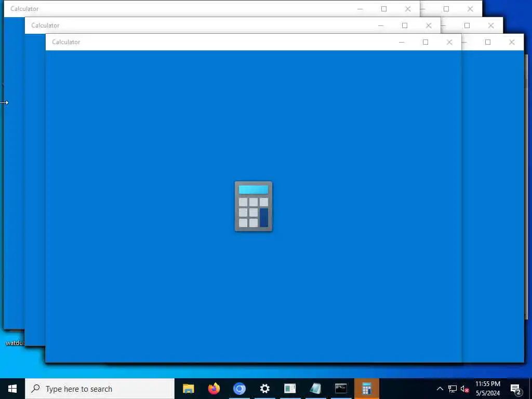This screenshot has width=532, height=399.
Task: Maximize the rearmost left-stacked Calculator window
Action: 384,9
